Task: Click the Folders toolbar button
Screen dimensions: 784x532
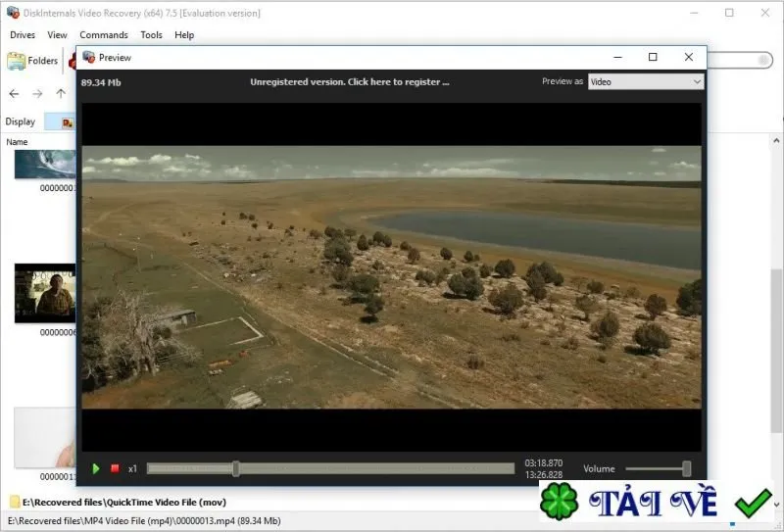Action: point(32,61)
